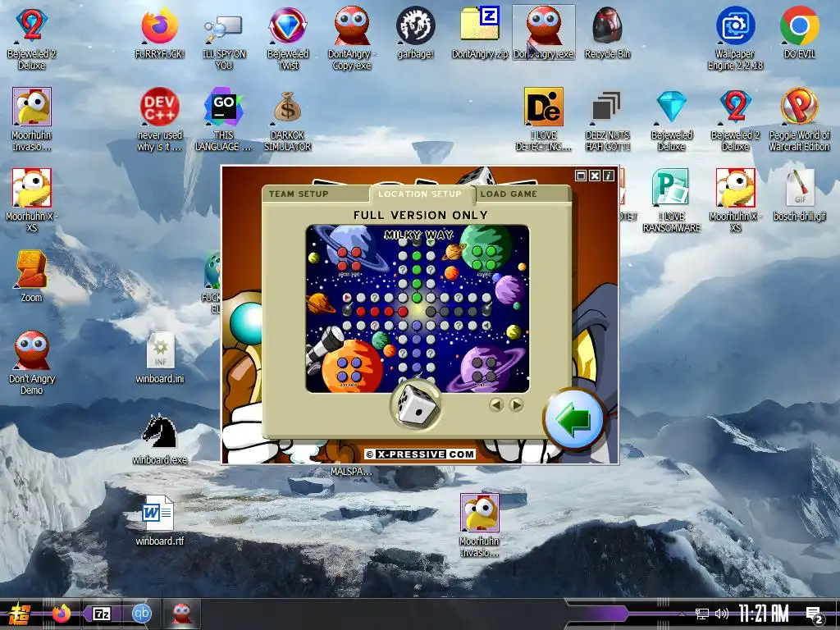Open Bejeweled 2 Deluxe beside Firefox icon

pyautogui.click(x=32, y=39)
